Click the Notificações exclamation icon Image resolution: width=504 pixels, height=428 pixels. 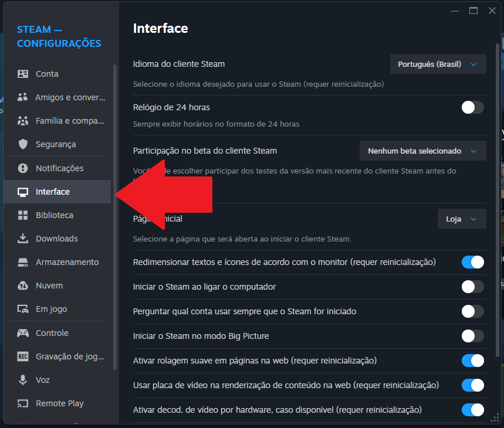coord(23,168)
